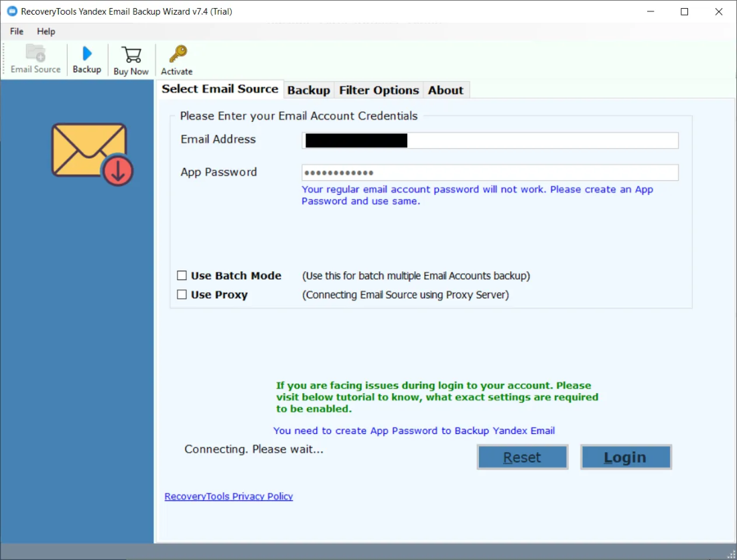This screenshot has width=737, height=560.
Task: Click the Reset button
Action: point(522,457)
